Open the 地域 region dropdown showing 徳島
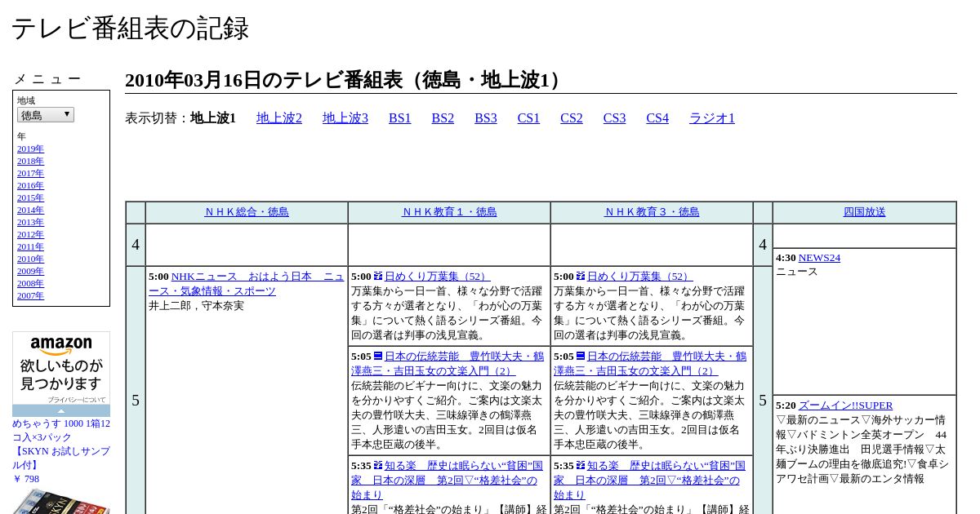The width and height of the screenshot is (980, 514). pyautogui.click(x=46, y=115)
